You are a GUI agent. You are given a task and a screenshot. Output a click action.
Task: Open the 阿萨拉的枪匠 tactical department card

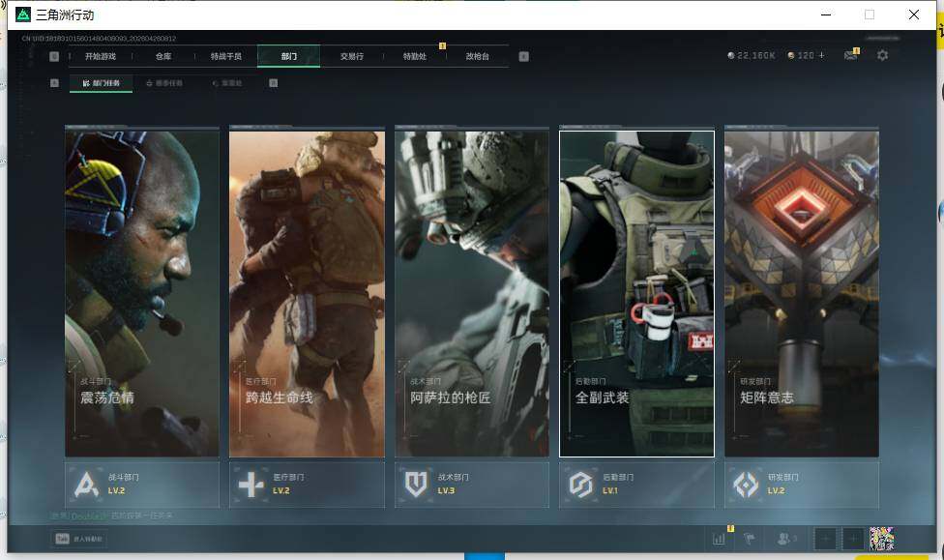[x=472, y=294]
